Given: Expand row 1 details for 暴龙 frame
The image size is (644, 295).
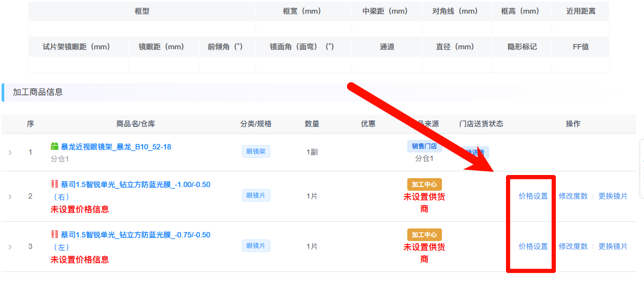Looking at the screenshot, I should (10, 152).
